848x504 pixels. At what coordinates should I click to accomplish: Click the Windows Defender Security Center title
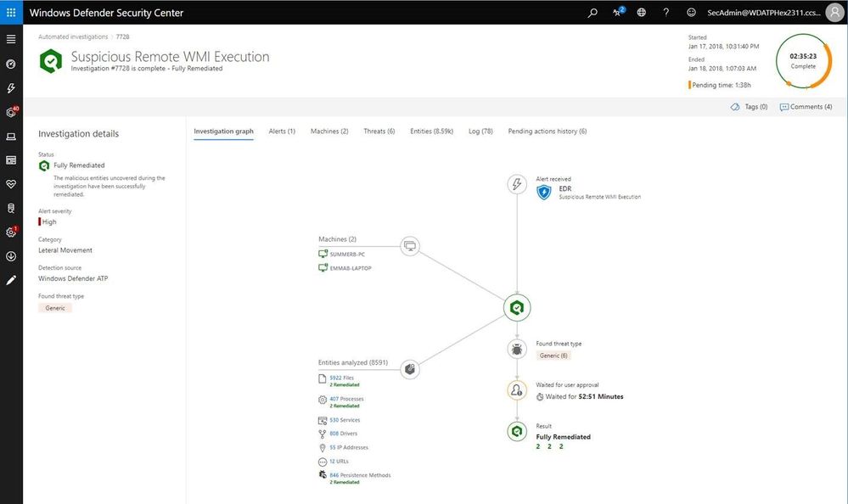click(x=107, y=13)
